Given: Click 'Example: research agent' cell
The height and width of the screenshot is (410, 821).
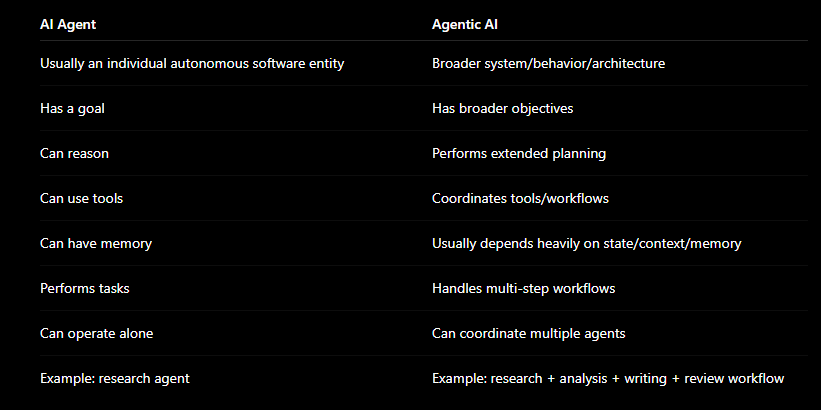Looking at the screenshot, I should 115,379.
